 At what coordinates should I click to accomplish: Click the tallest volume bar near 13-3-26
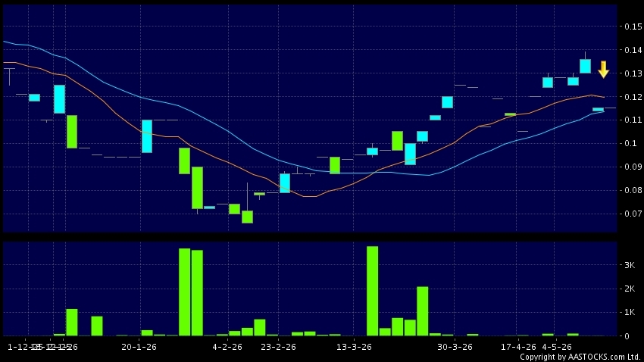[x=372, y=291]
